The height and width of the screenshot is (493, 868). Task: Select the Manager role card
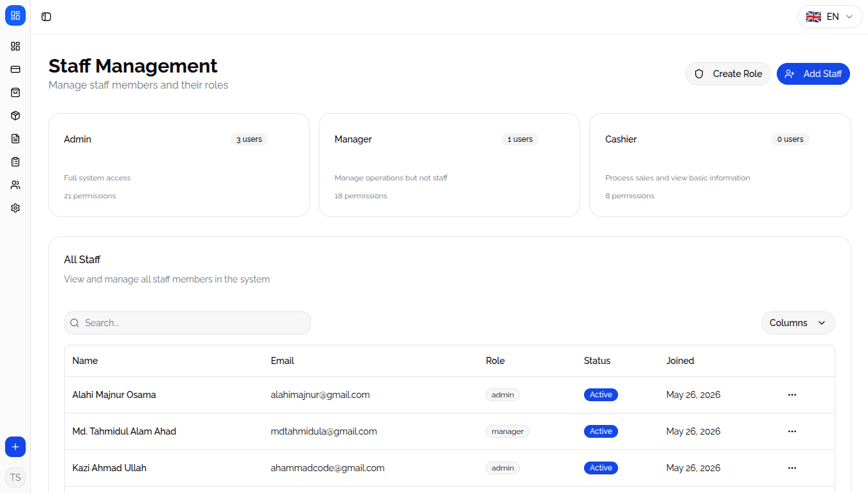tap(449, 165)
